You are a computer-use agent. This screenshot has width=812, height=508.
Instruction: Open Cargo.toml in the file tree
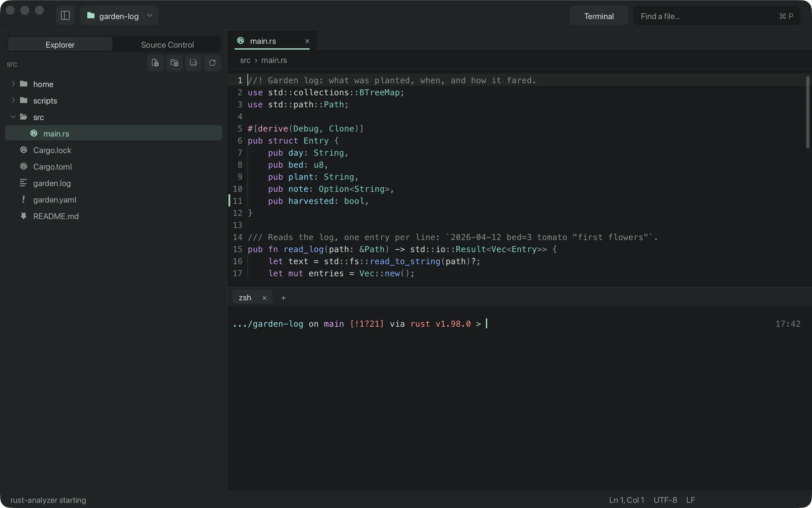(x=113, y=167)
